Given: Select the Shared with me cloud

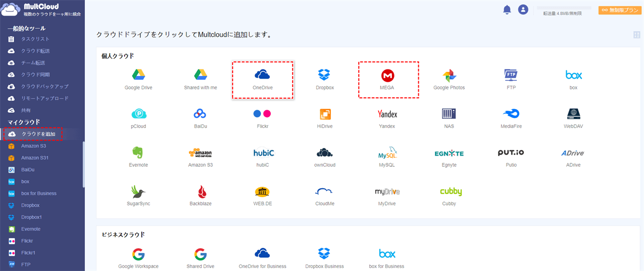Looking at the screenshot, I should 200,79.
